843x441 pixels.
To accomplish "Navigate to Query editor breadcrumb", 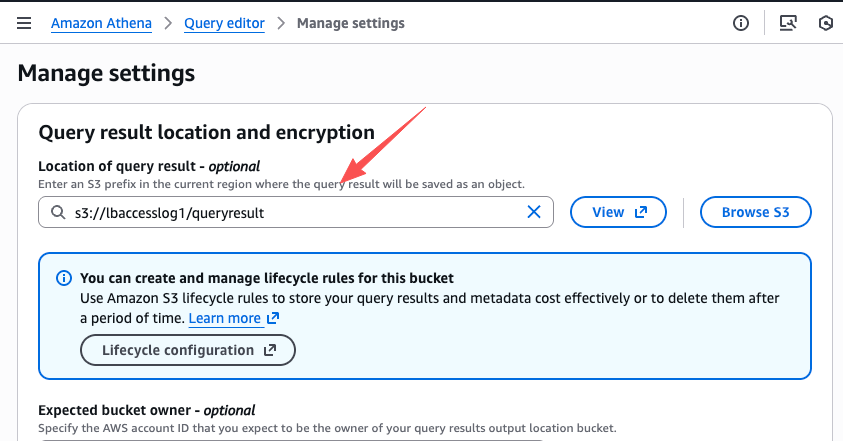I will point(225,23).
